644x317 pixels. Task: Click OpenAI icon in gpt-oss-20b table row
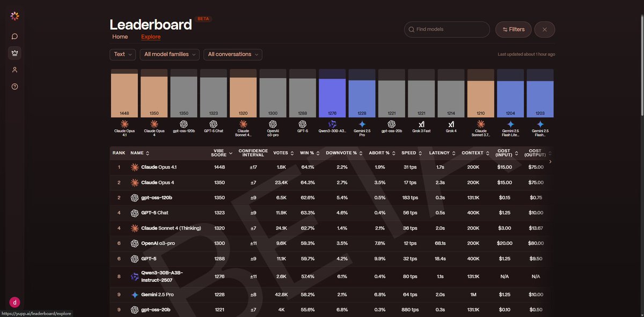point(135,309)
